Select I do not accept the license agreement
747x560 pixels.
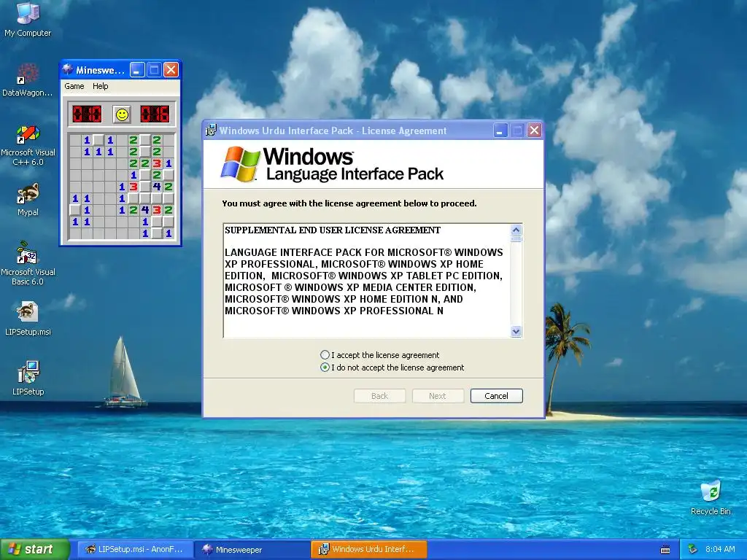pyautogui.click(x=392, y=367)
